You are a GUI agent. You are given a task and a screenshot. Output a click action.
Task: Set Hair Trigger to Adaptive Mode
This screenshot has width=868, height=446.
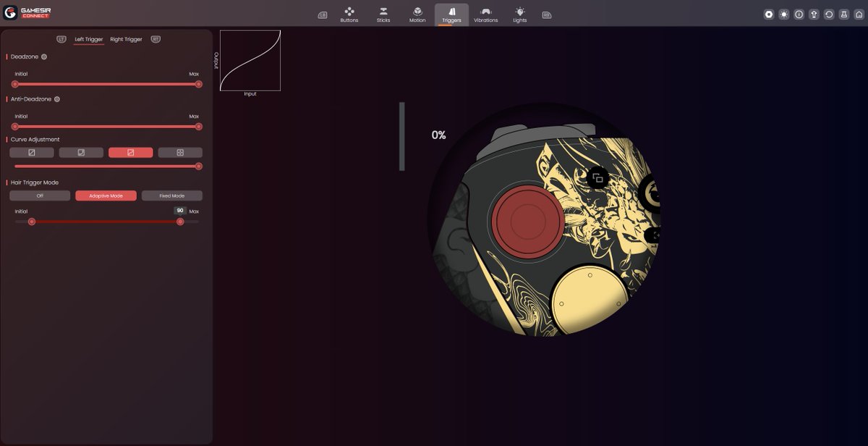tap(106, 195)
